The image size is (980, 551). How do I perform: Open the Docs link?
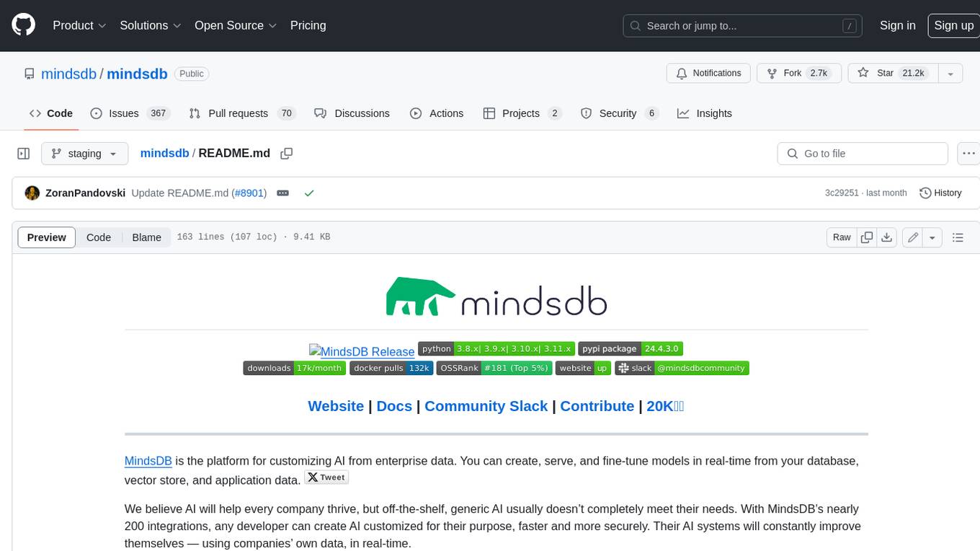(x=394, y=406)
